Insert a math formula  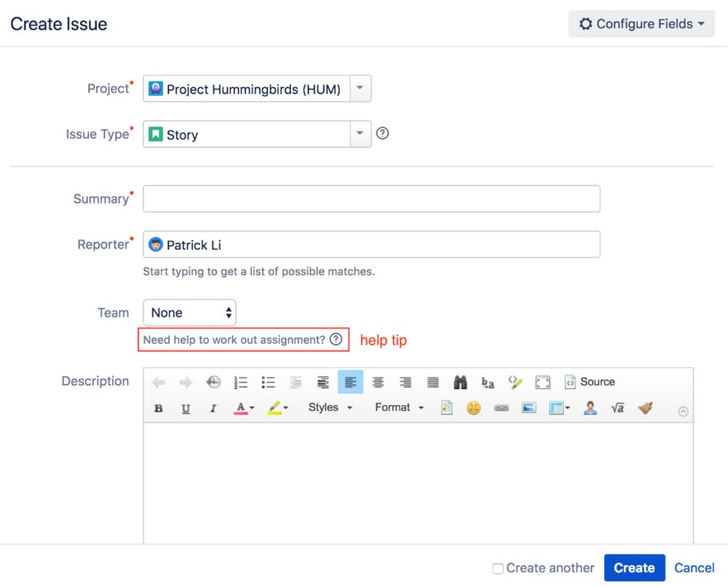point(617,408)
